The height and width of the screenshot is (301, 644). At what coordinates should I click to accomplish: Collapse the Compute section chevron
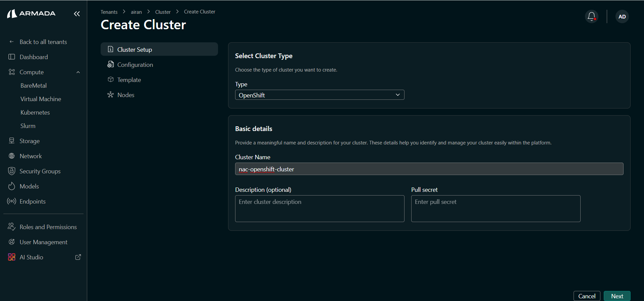pos(78,72)
